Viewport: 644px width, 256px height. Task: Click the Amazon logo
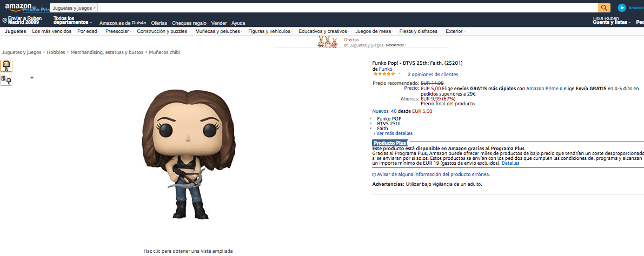[x=18, y=6]
